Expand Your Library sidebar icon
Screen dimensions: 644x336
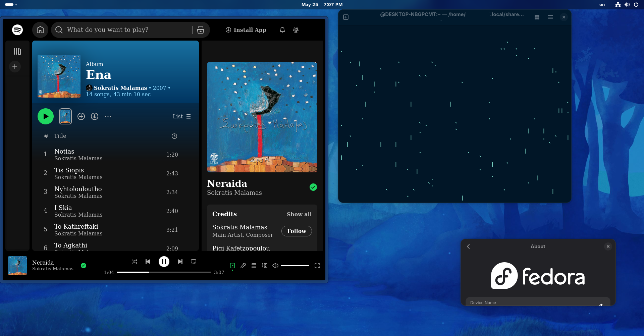(17, 51)
